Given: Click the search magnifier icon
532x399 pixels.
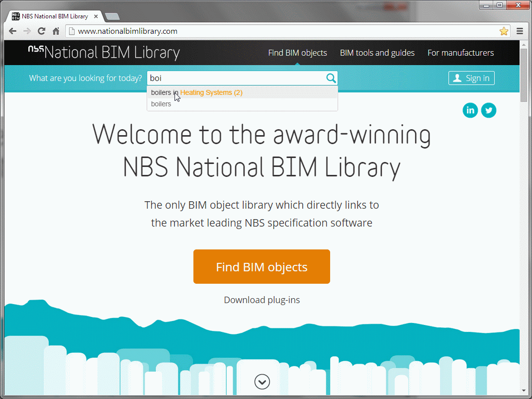Looking at the screenshot, I should pos(331,79).
